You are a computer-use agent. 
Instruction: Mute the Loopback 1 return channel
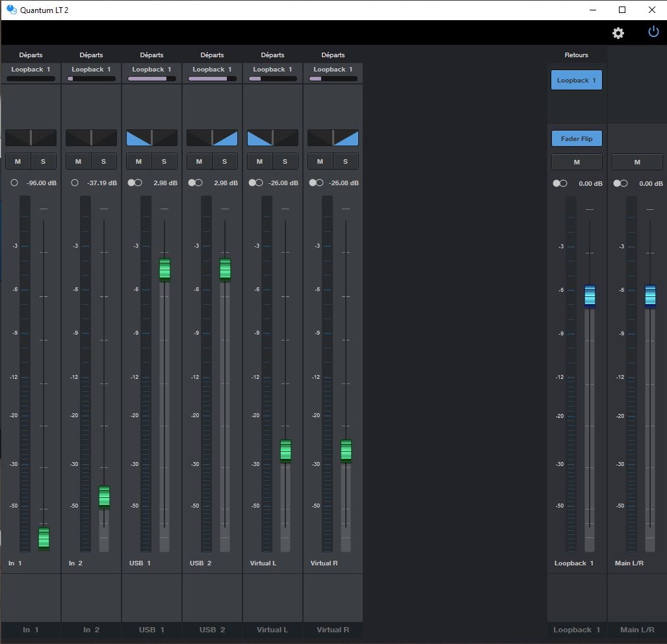576,161
